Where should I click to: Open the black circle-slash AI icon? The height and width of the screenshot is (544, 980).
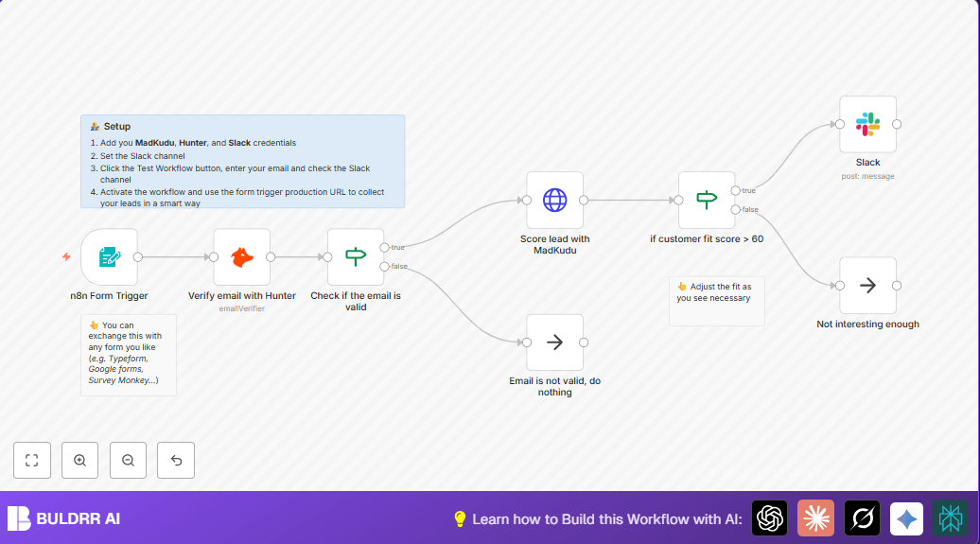[862, 518]
